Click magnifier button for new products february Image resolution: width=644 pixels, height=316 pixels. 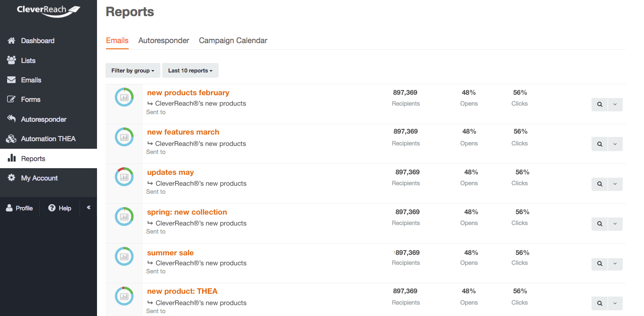(x=600, y=105)
